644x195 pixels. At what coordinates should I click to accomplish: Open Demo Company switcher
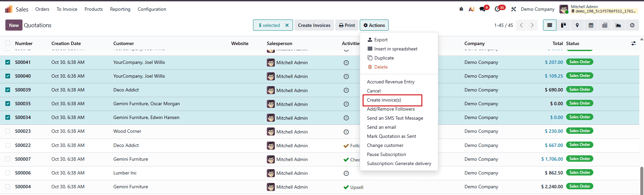click(538, 9)
